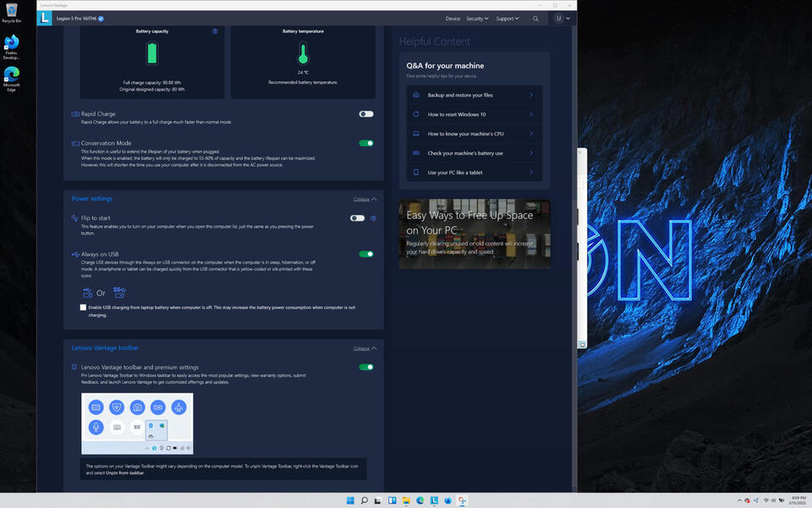Open Widgets on the taskbar
This screenshot has height=508, width=812.
point(392,500)
